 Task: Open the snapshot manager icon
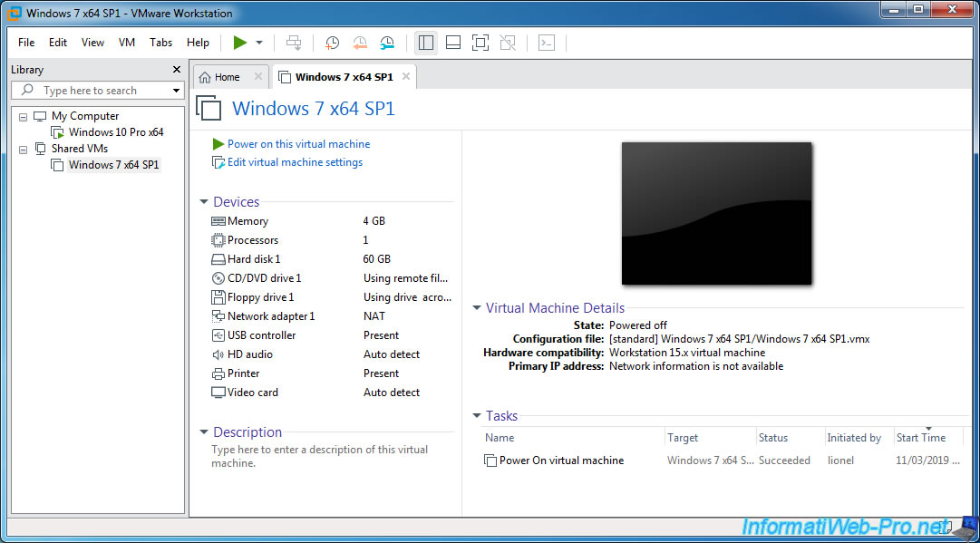click(x=387, y=43)
